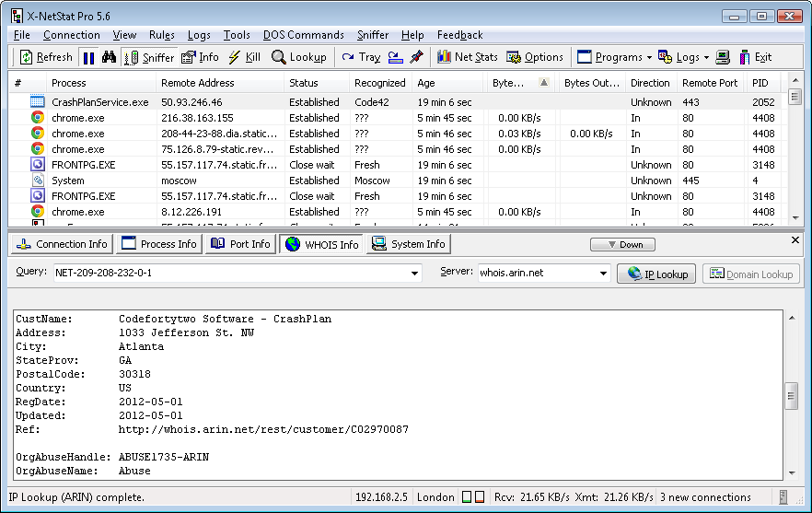Toggle the pause icon in toolbar
The image size is (812, 513).
pyautogui.click(x=89, y=57)
